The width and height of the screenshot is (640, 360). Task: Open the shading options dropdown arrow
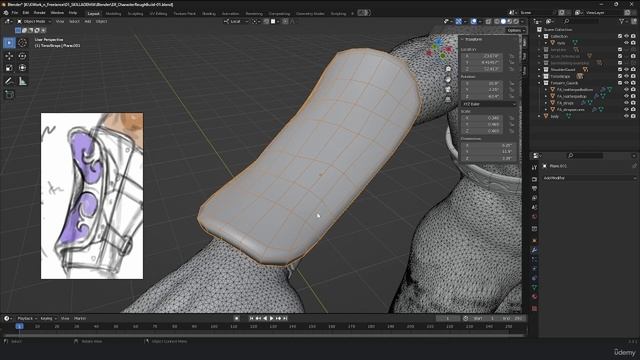(522, 21)
